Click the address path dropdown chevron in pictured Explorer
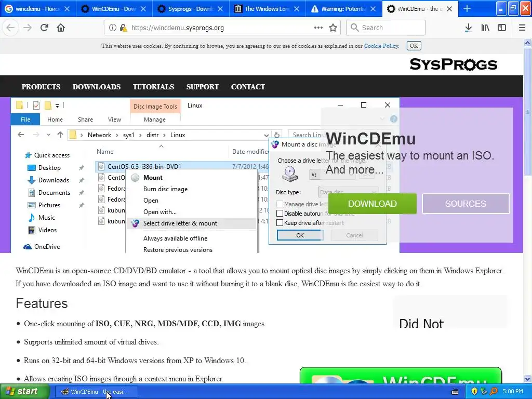The width and height of the screenshot is (532, 399). click(x=267, y=135)
